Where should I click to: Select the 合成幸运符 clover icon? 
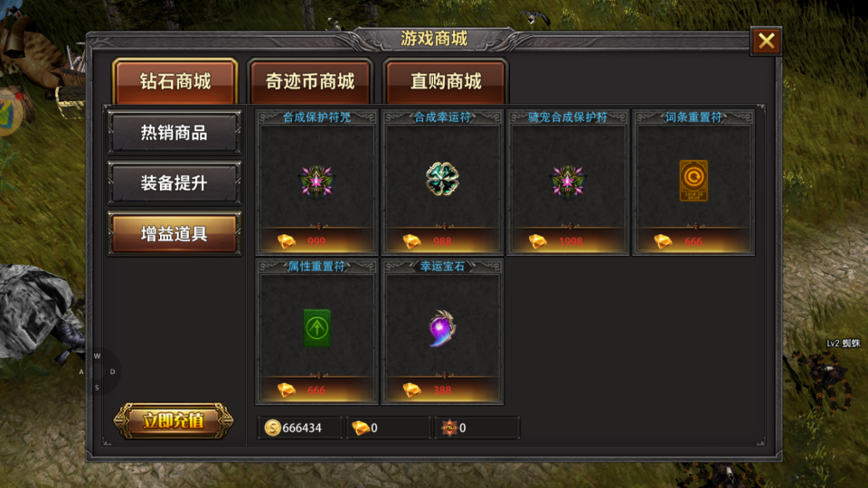coord(442,179)
